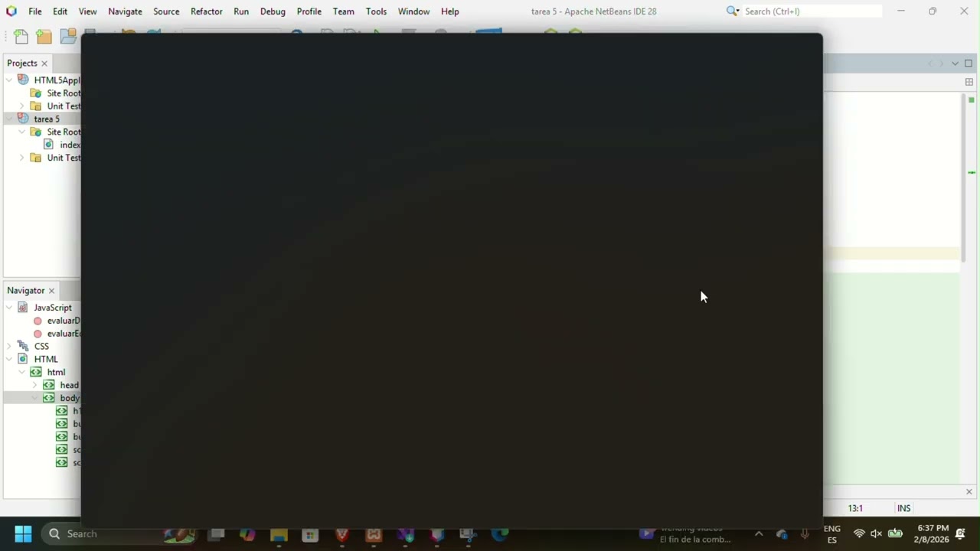Screen dimensions: 980x551
Task: Expand Unit Test under tarea 5
Action: pos(22,158)
